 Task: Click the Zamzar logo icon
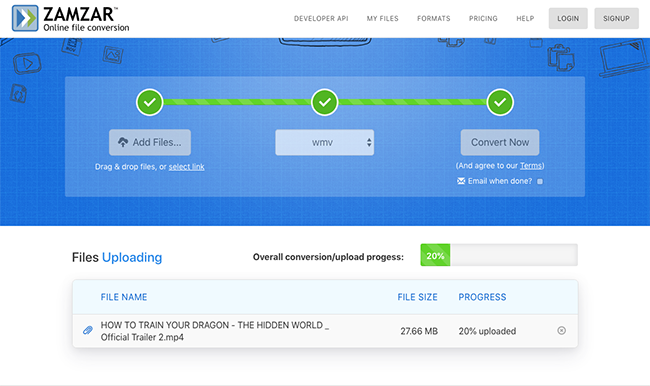pos(25,18)
